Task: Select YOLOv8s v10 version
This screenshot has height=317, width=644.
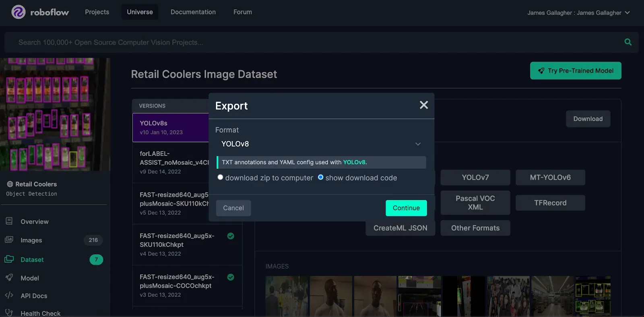Action: coord(171,127)
